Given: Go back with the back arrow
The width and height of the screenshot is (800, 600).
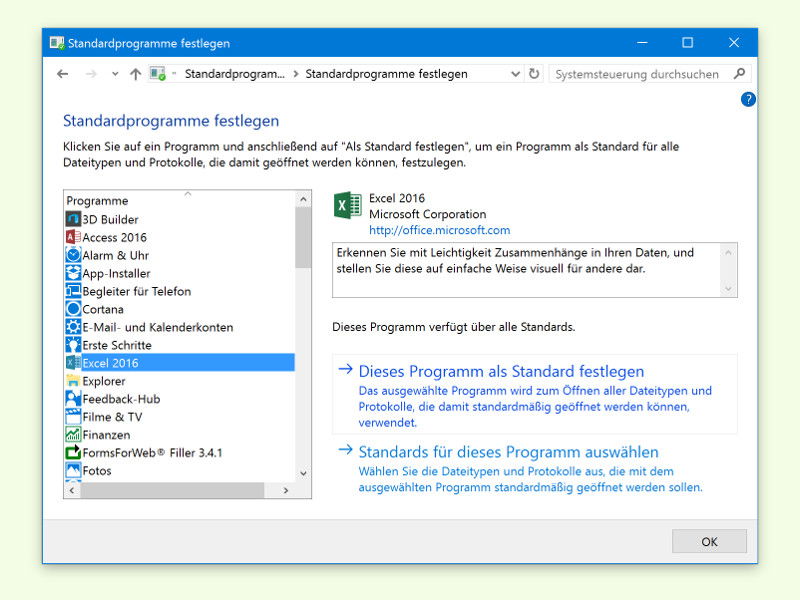Looking at the screenshot, I should 63,74.
